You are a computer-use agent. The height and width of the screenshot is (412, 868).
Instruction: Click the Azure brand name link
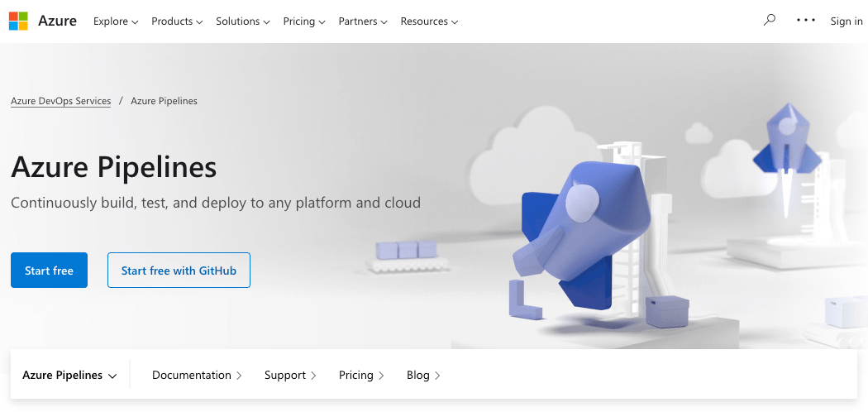[57, 22]
